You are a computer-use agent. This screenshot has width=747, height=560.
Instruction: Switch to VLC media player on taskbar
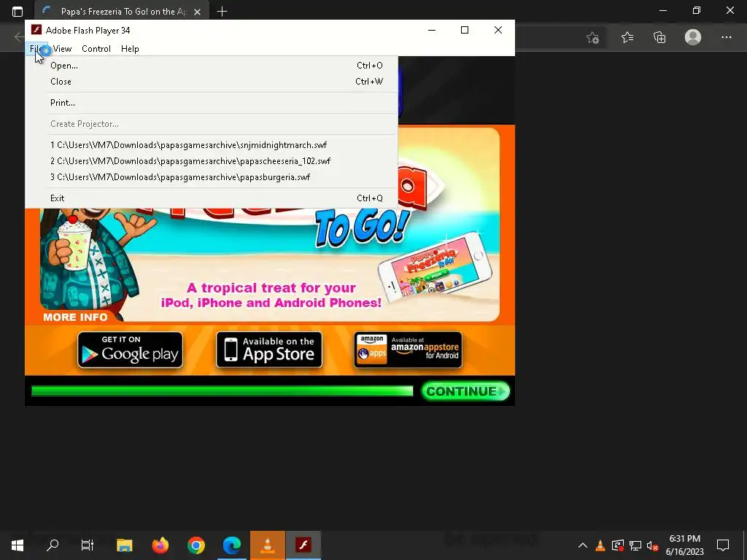pos(267,545)
